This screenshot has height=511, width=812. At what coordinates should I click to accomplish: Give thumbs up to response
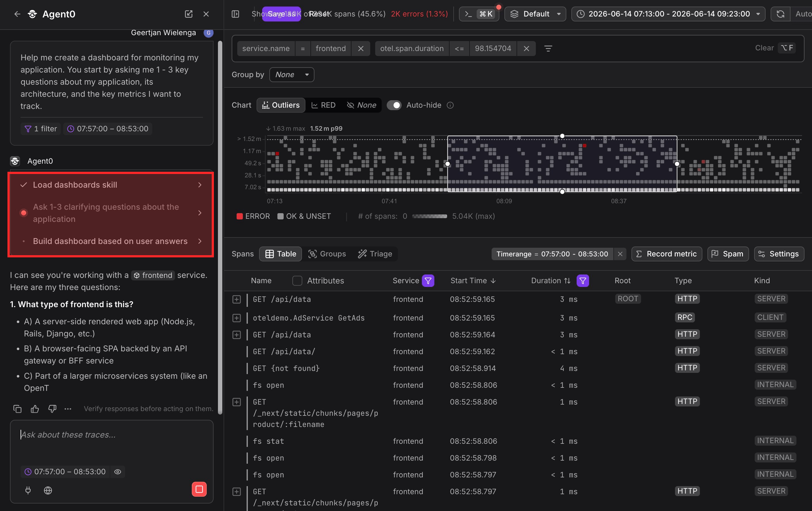tap(35, 409)
